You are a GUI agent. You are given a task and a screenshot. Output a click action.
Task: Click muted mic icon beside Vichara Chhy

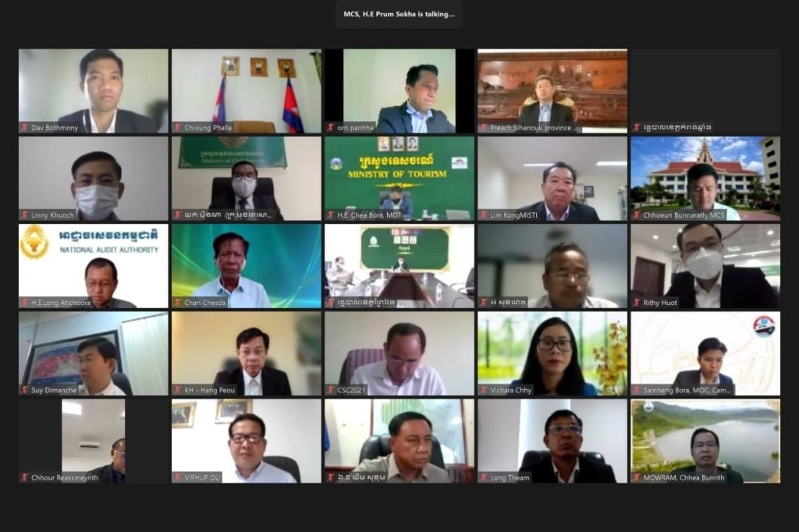483,390
